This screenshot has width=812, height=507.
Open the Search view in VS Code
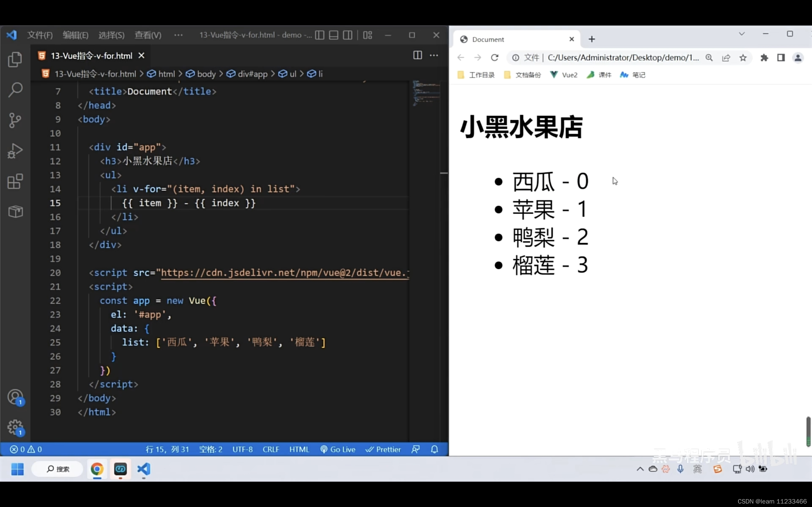click(x=15, y=90)
